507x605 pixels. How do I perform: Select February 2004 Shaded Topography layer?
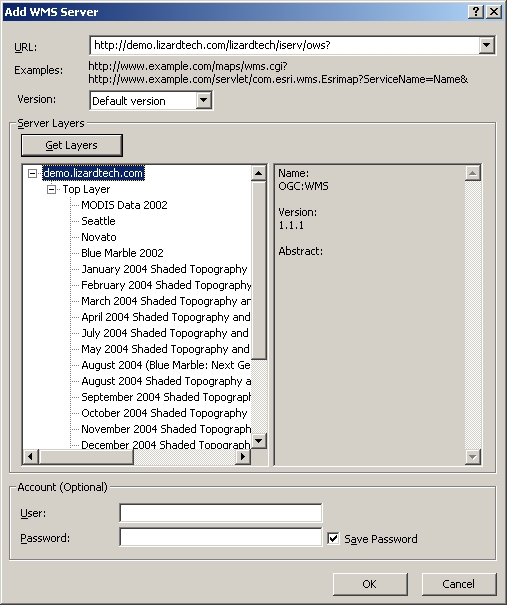[x=166, y=285]
